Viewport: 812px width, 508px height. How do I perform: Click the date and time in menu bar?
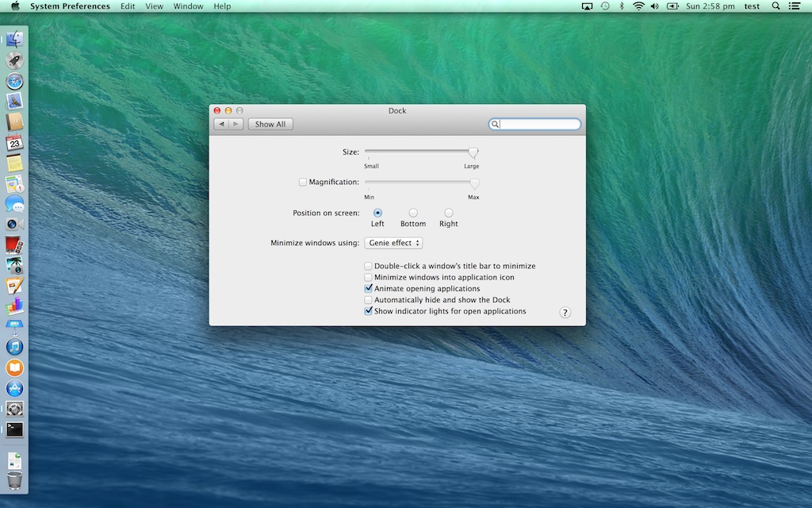pyautogui.click(x=710, y=6)
